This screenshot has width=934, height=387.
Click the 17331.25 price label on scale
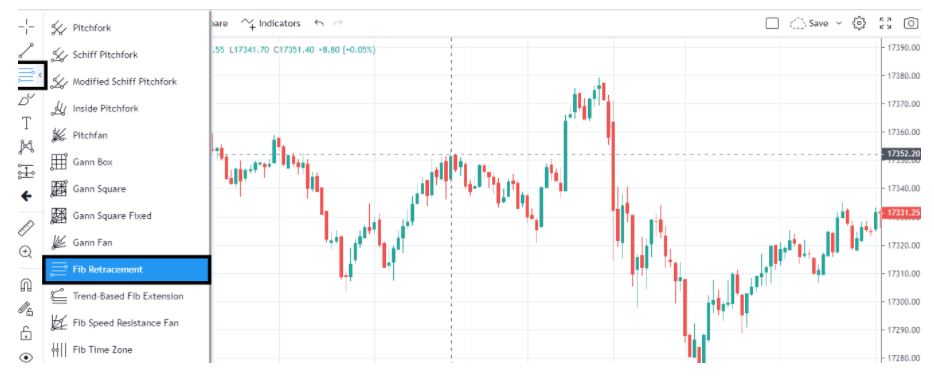pyautogui.click(x=903, y=213)
